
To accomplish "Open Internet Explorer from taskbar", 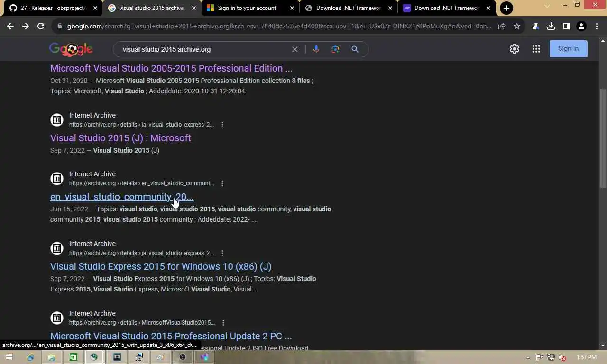I will pyautogui.click(x=30, y=357).
